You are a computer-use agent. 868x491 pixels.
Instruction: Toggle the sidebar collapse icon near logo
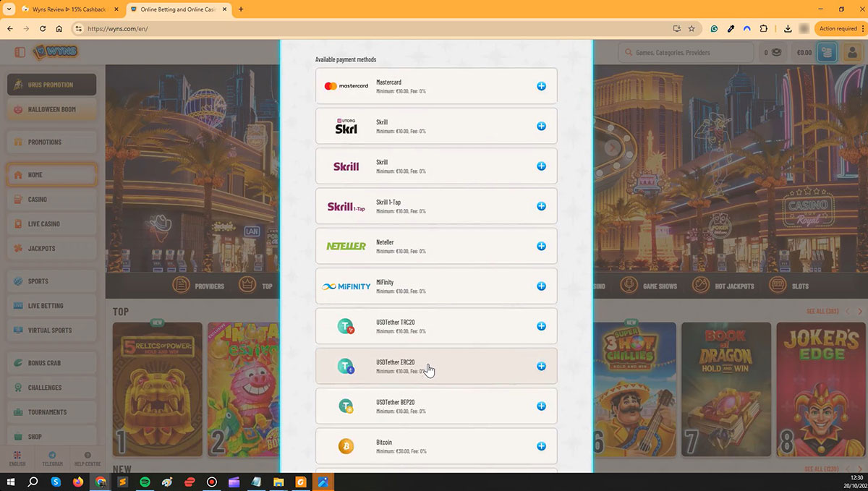(x=20, y=52)
